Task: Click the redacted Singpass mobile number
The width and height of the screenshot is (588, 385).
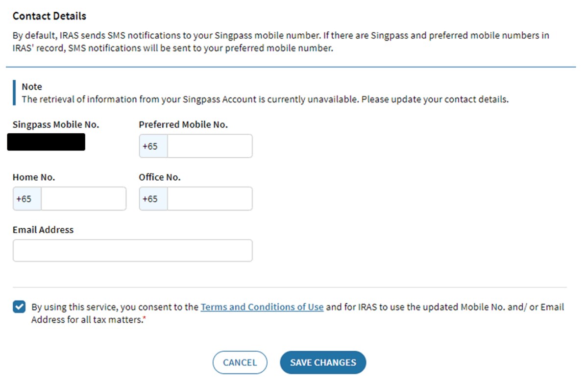Action: tap(47, 142)
